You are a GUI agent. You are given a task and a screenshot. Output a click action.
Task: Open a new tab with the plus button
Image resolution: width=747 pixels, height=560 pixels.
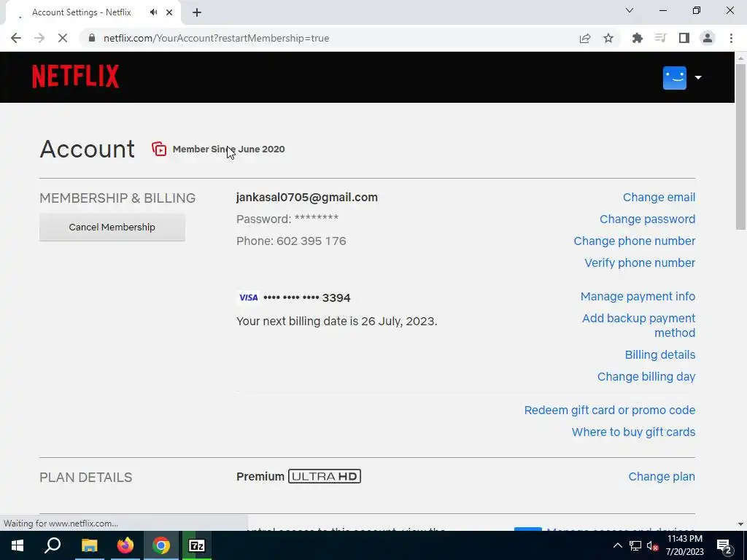click(x=197, y=12)
